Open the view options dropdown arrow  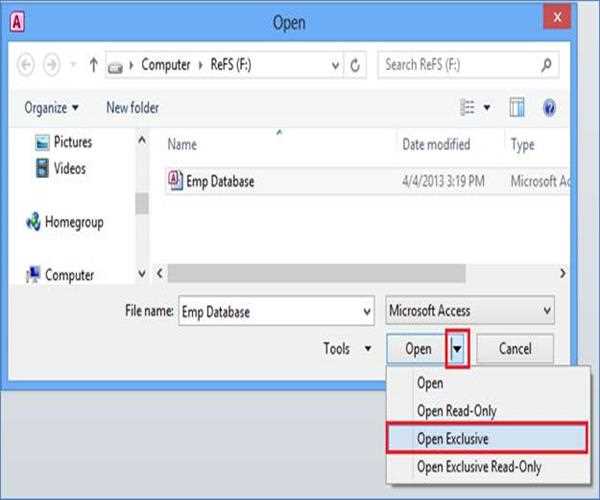tap(487, 107)
